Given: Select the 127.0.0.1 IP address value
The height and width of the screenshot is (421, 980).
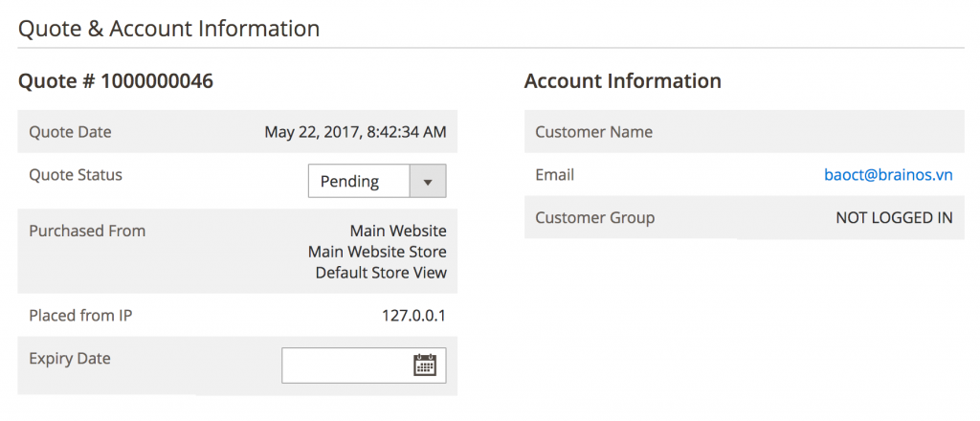Looking at the screenshot, I should click(x=413, y=315).
